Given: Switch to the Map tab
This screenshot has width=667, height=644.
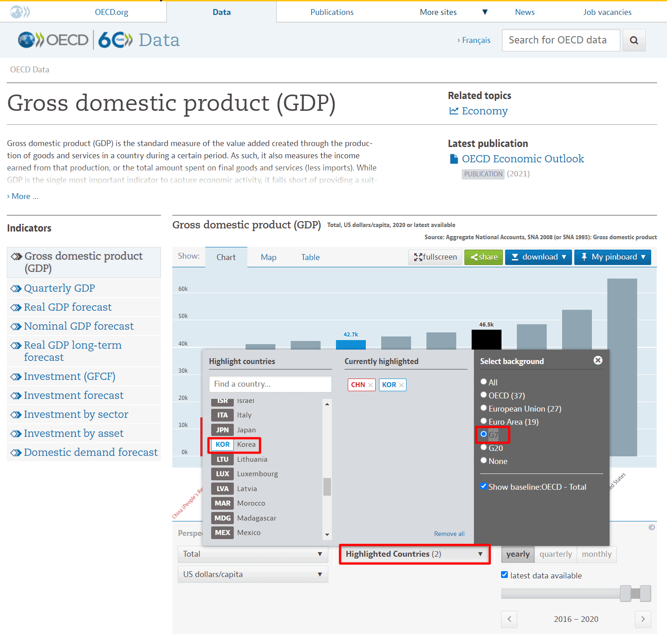Looking at the screenshot, I should (268, 257).
